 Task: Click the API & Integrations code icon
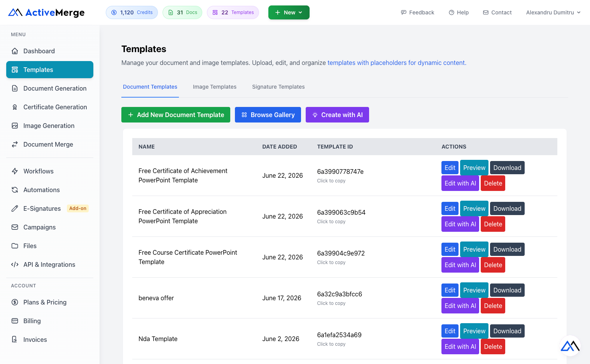(15, 264)
